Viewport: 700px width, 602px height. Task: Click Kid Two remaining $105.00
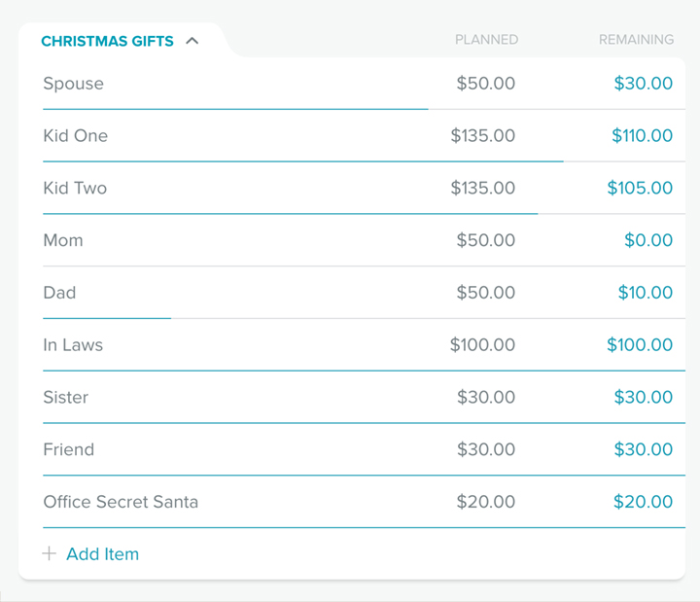point(640,188)
